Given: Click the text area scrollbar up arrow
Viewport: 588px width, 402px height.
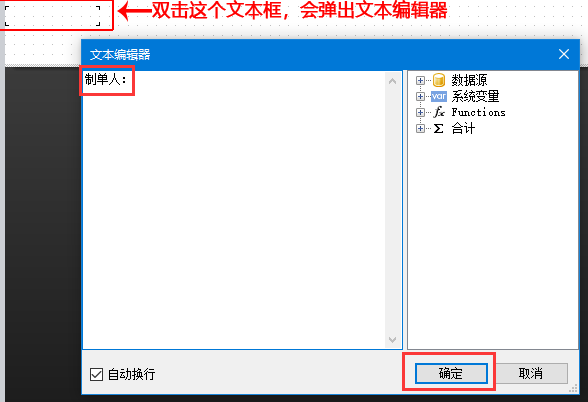Looking at the screenshot, I should (x=393, y=81).
